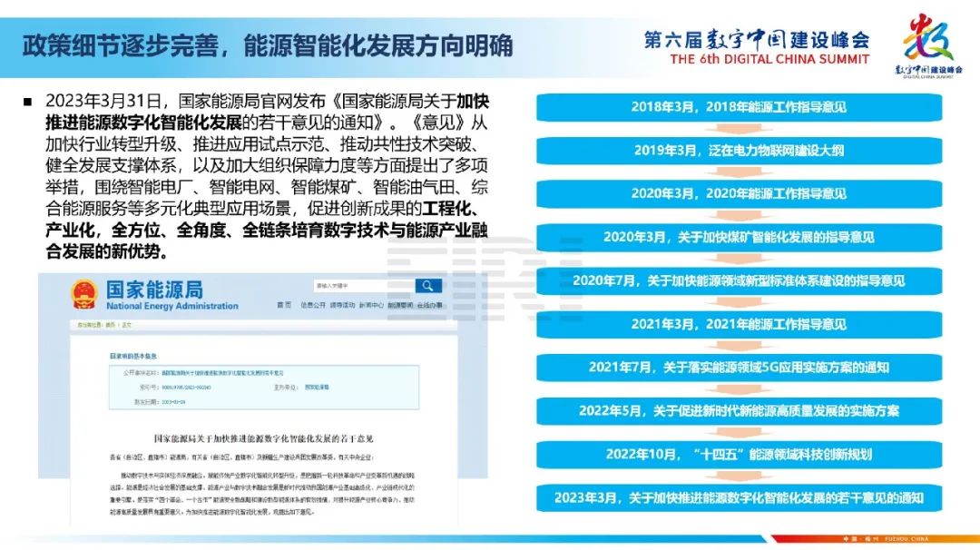Click the bold text 合发展的新优势

[107, 252]
